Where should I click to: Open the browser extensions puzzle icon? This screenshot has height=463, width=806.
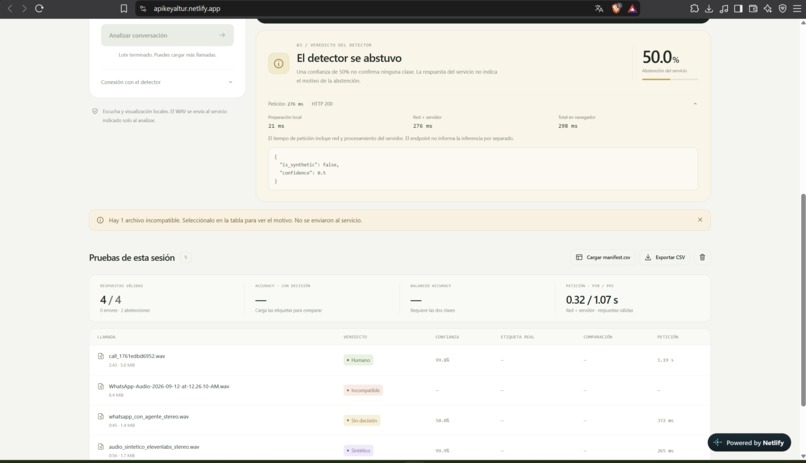[x=694, y=9]
